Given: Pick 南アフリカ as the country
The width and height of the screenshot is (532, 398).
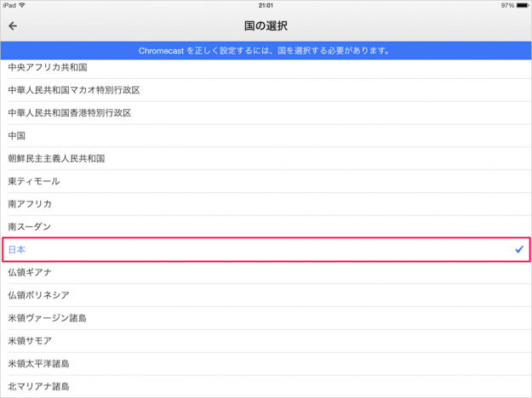Looking at the screenshot, I should (30, 204).
